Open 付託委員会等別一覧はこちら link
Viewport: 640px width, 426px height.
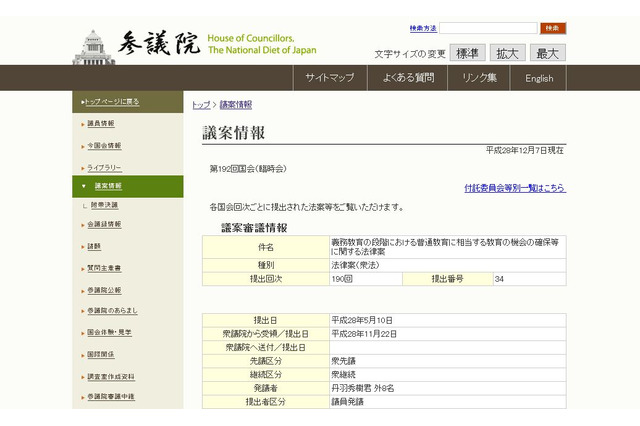tap(515, 188)
